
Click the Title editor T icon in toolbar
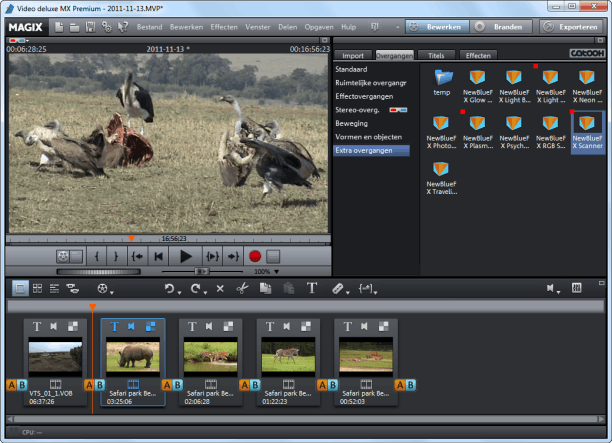point(311,288)
